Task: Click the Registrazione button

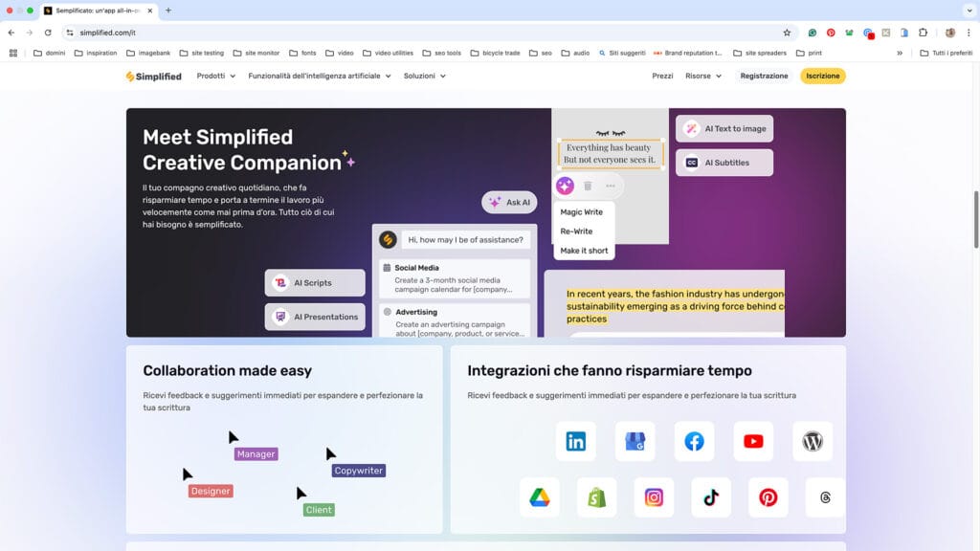Action: (764, 77)
